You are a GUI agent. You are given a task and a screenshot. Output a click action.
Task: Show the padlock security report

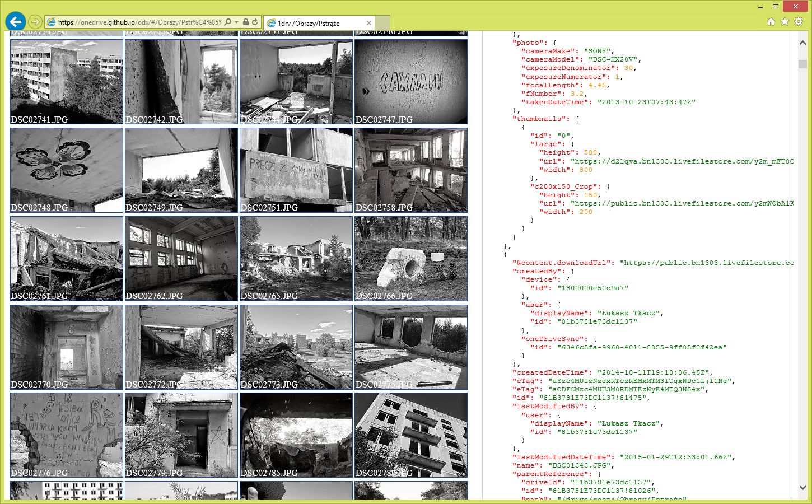[245, 22]
